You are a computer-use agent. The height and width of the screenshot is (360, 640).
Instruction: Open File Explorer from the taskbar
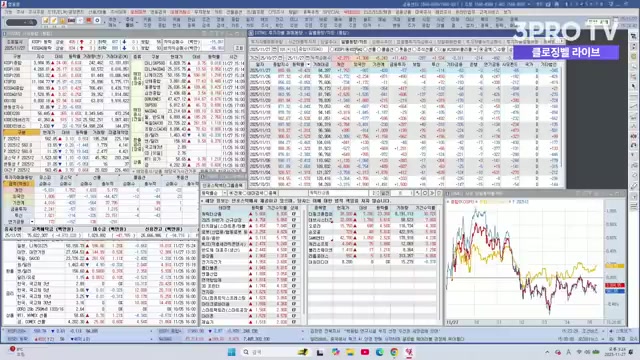point(350,352)
